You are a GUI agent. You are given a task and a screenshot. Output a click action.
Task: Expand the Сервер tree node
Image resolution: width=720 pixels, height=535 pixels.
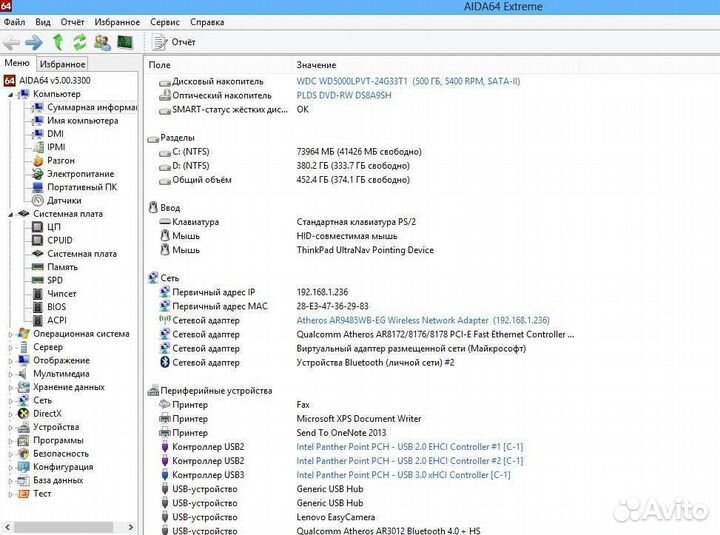point(11,347)
